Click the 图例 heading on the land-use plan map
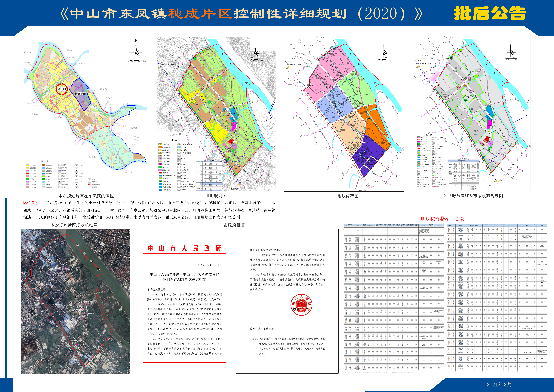 174,140
